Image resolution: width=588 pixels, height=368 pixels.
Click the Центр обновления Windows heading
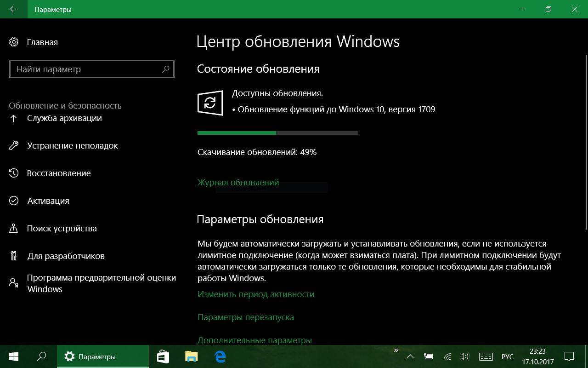(298, 41)
